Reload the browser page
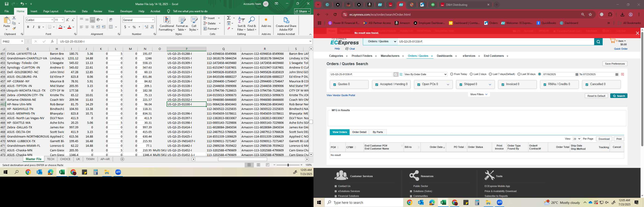644x207 pixels. click(335, 14)
